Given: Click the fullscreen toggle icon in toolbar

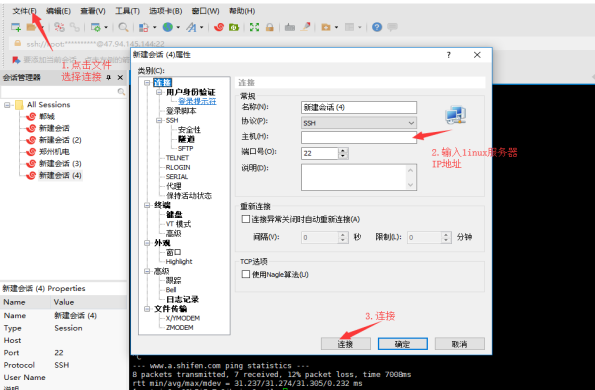Looking at the screenshot, I should pyautogui.click(x=254, y=27).
